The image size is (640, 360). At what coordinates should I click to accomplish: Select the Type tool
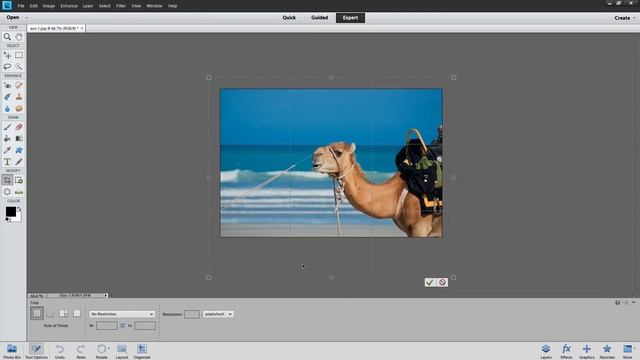point(7,162)
